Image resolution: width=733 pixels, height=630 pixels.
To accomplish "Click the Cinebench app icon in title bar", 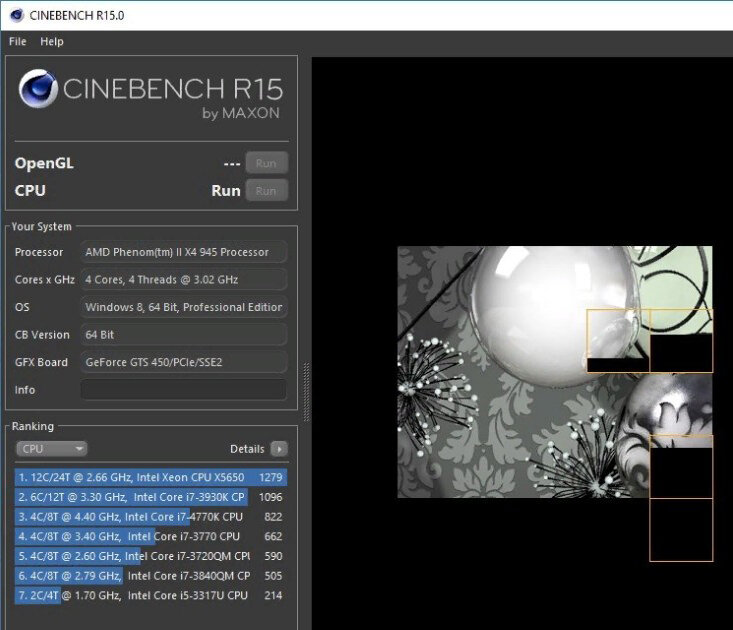I will click(x=16, y=15).
